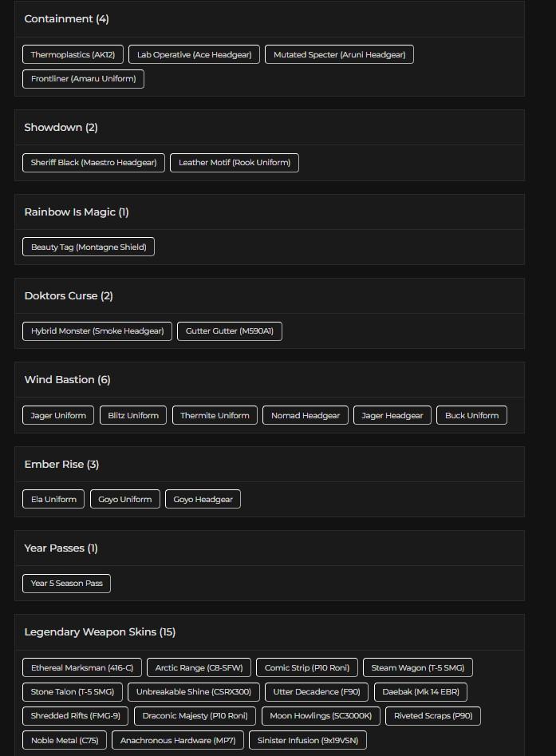This screenshot has height=756, width=556.
Task: Click the Frontliner (Amaru Uniform) tag
Action: pyautogui.click(x=83, y=79)
